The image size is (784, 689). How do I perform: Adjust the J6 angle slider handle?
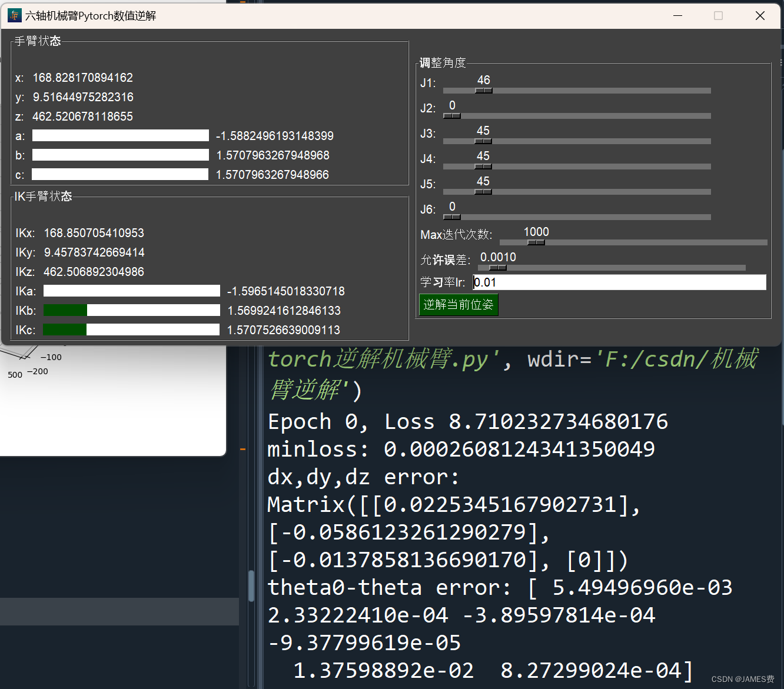[x=452, y=217]
